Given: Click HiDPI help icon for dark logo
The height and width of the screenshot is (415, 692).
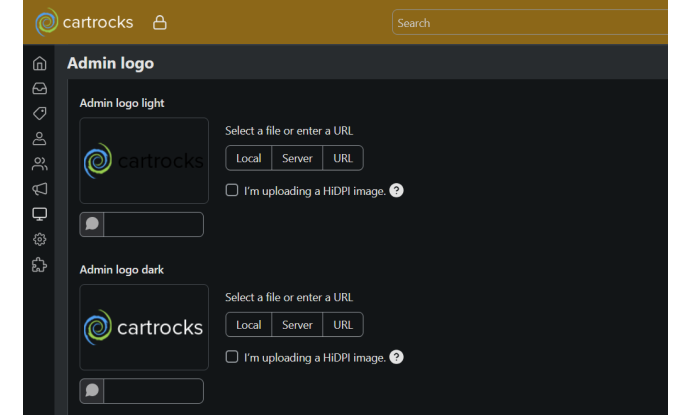Looking at the screenshot, I should 396,357.
